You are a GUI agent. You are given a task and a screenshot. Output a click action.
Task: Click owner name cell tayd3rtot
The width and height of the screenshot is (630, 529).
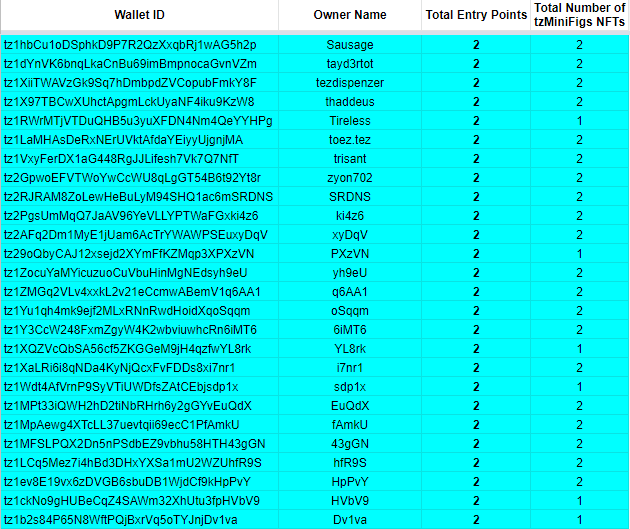point(350,63)
